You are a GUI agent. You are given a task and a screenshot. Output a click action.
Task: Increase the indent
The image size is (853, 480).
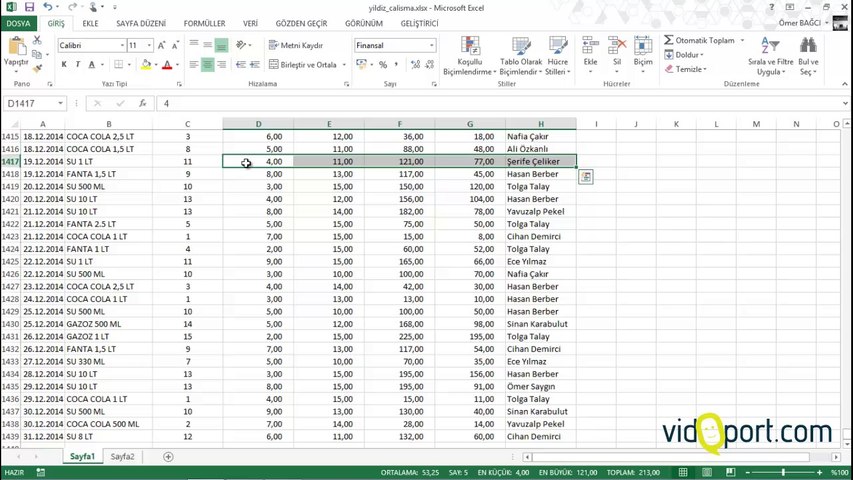255,64
